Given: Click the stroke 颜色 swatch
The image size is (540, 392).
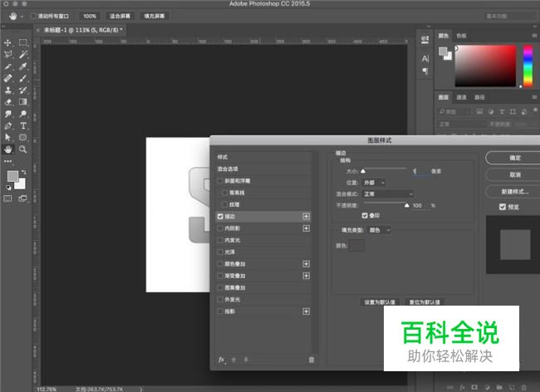Looking at the screenshot, I should tap(356, 245).
